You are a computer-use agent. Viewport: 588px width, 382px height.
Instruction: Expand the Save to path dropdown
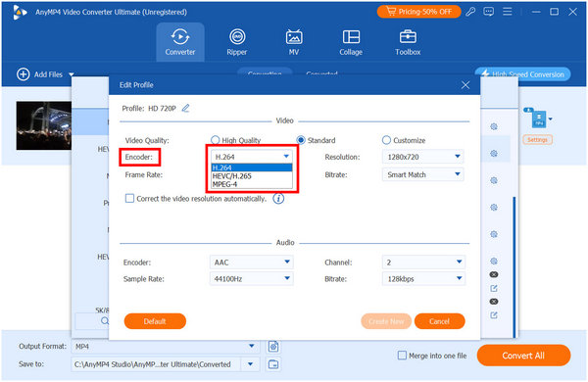[x=250, y=364]
